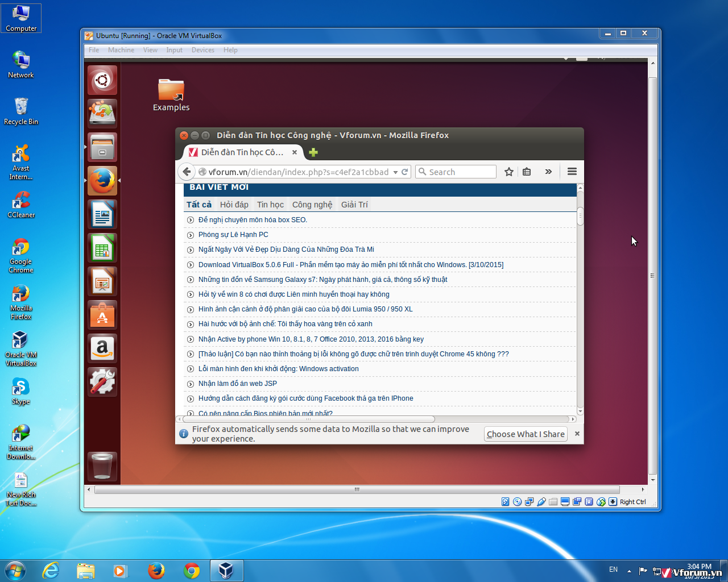Open Internet Explorer from Windows taskbar
The width and height of the screenshot is (728, 582).
click(x=51, y=571)
